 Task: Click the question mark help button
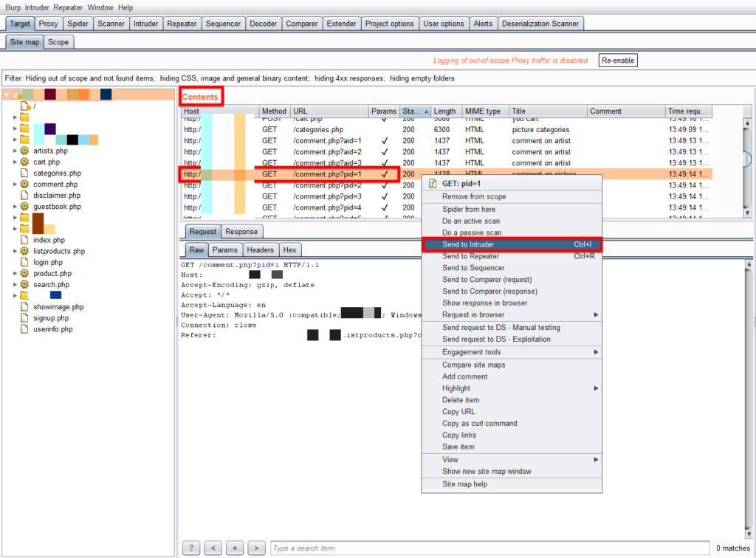click(x=191, y=548)
